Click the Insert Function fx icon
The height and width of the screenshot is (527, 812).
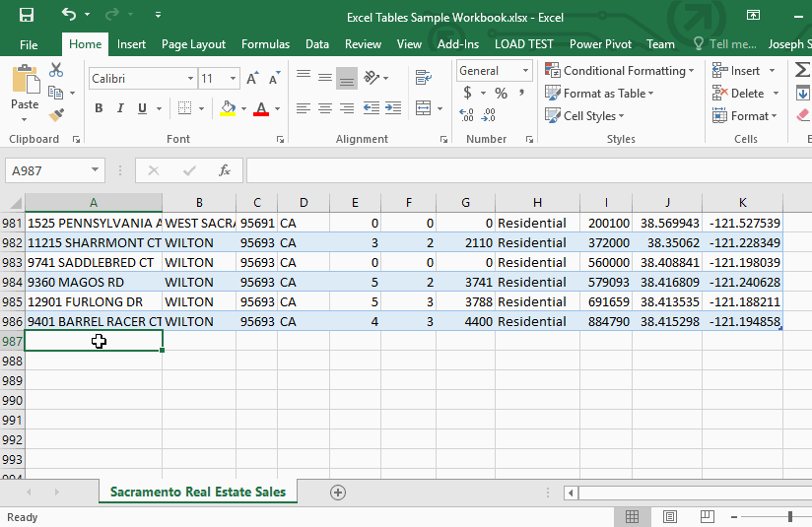click(x=225, y=170)
